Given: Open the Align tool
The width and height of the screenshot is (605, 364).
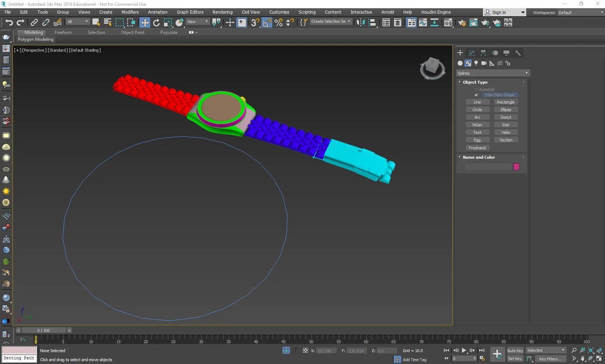Looking at the screenshot, I should pyautogui.click(x=372, y=23).
